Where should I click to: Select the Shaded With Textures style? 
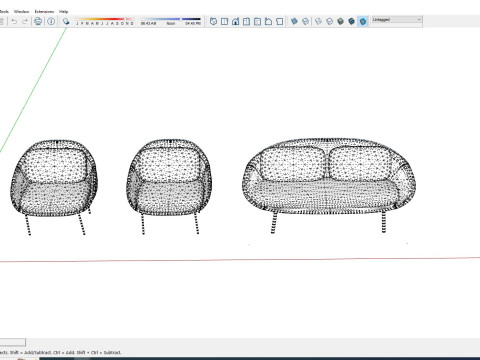351,21
